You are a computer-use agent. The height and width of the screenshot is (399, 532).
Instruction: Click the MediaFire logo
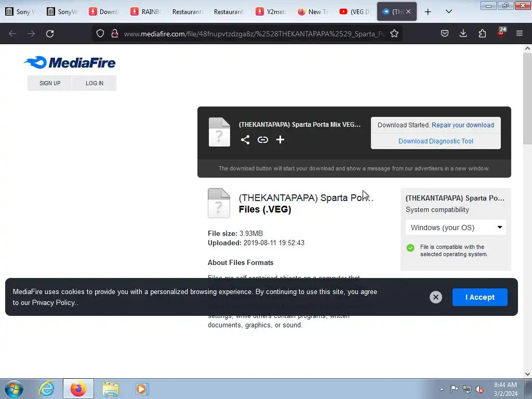(70, 62)
